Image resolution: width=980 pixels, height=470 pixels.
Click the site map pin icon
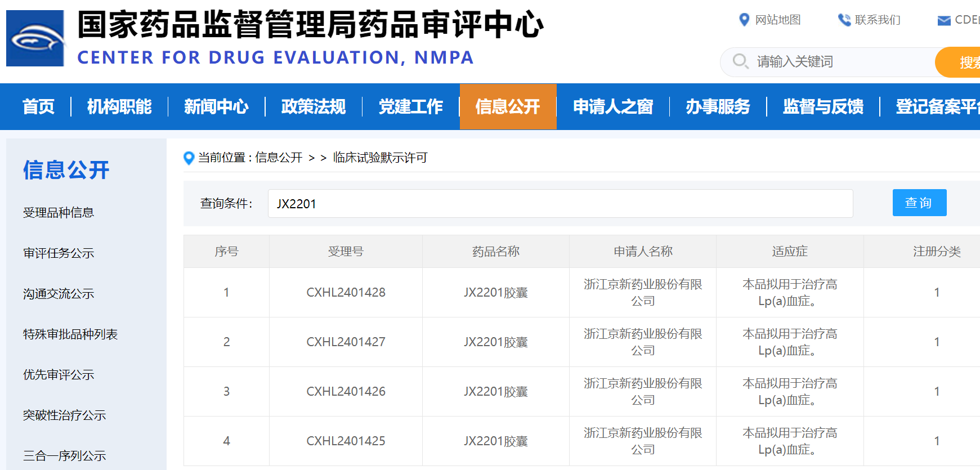pyautogui.click(x=744, y=20)
